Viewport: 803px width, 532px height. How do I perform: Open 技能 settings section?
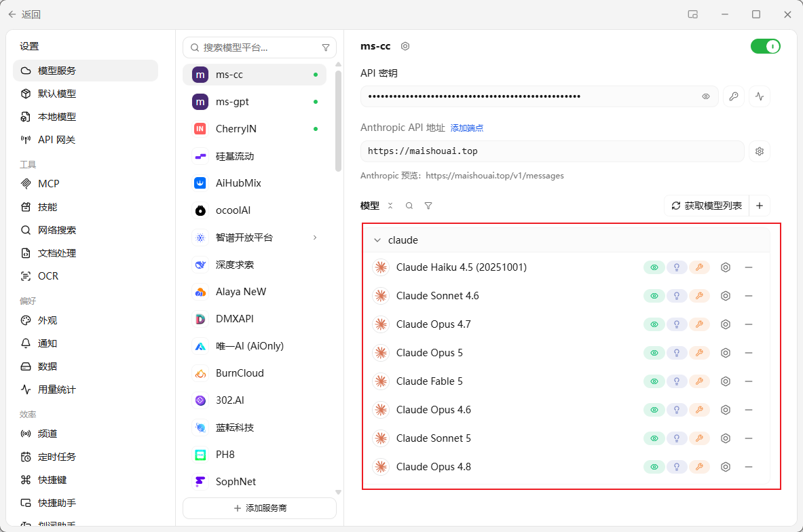86,207
